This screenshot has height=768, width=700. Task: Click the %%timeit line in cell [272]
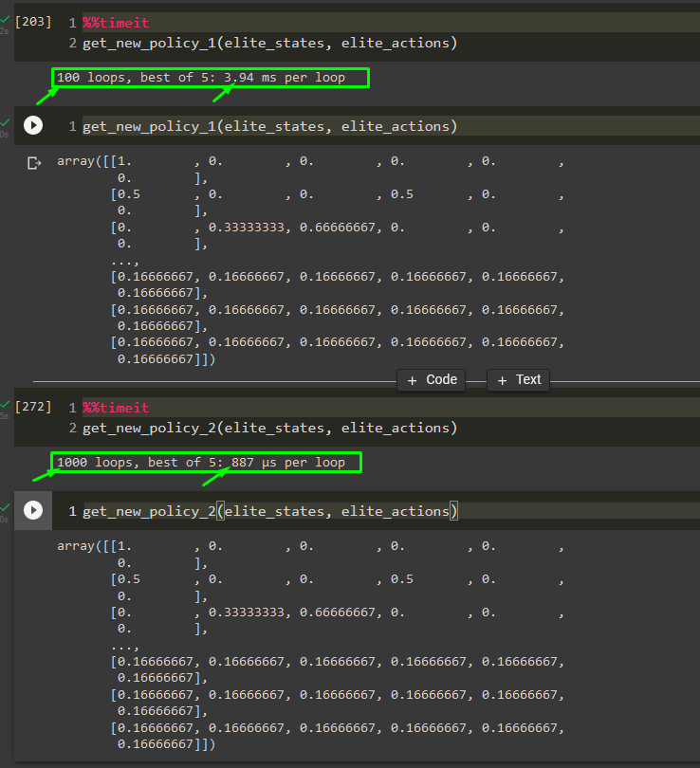pos(114,407)
